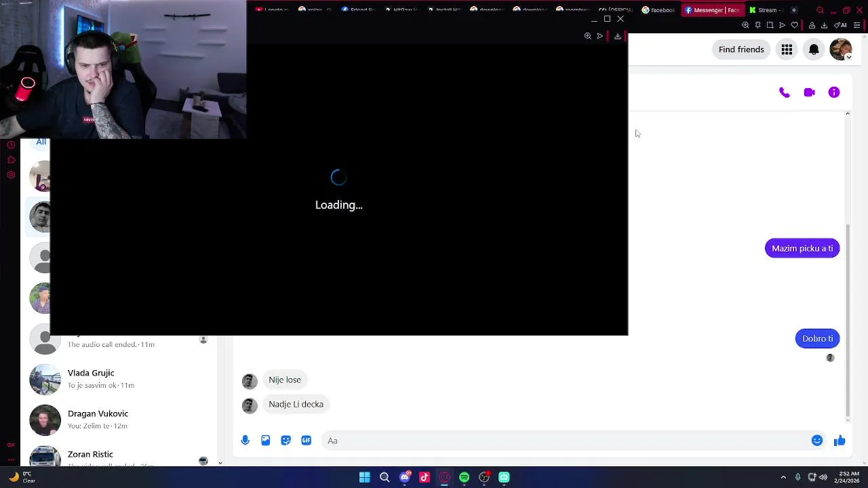Viewport: 868px width, 488px height.
Task: Search open tabs magnifier icon
Action: pos(820,10)
